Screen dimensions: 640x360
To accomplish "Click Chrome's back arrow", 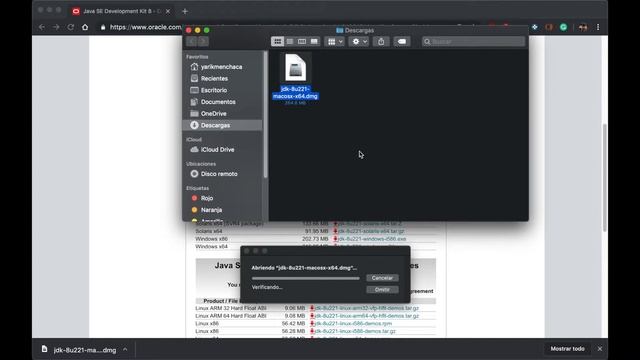I will pos(42,27).
